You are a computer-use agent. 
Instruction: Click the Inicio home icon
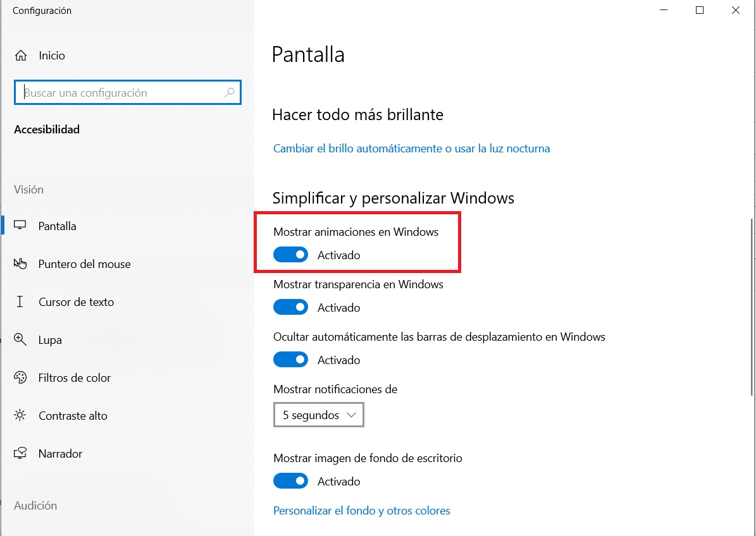click(x=21, y=56)
